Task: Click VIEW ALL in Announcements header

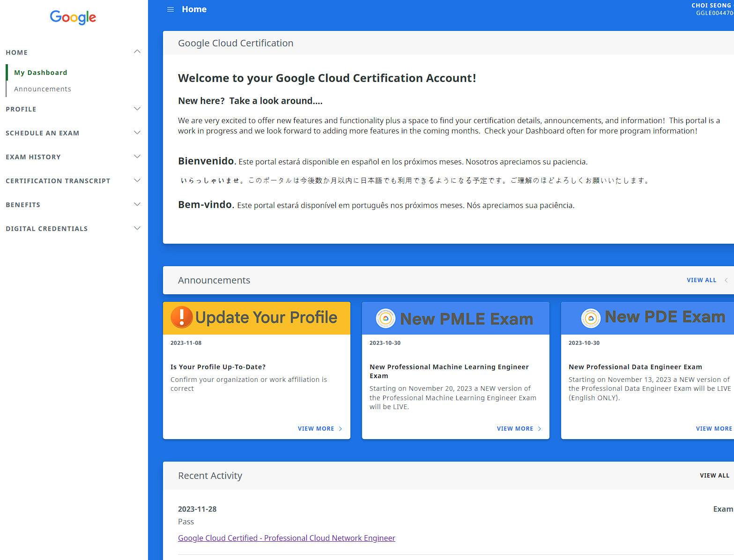Action: [701, 280]
